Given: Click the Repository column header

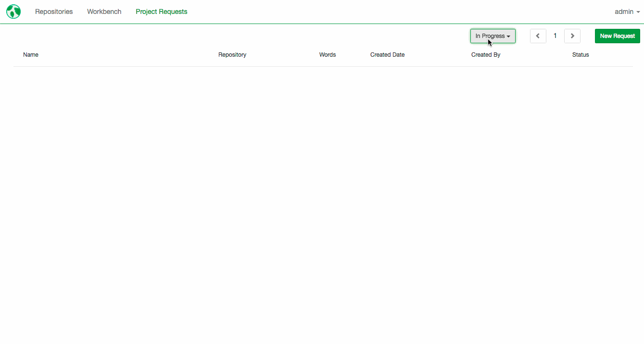Looking at the screenshot, I should (232, 55).
